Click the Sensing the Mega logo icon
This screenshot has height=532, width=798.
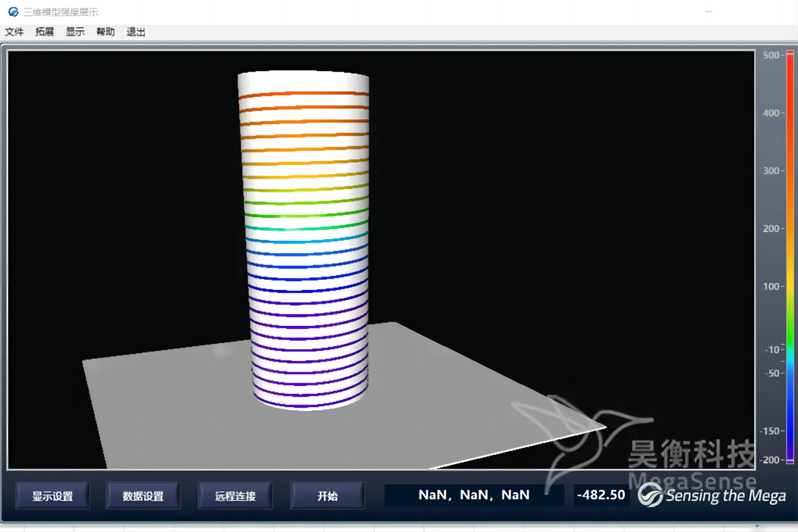pyautogui.click(x=650, y=495)
